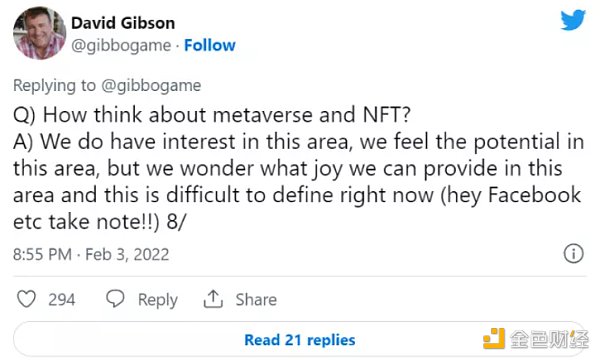Click the golden 金色财经 logo icon
This screenshot has width=600, height=360.
click(494, 339)
